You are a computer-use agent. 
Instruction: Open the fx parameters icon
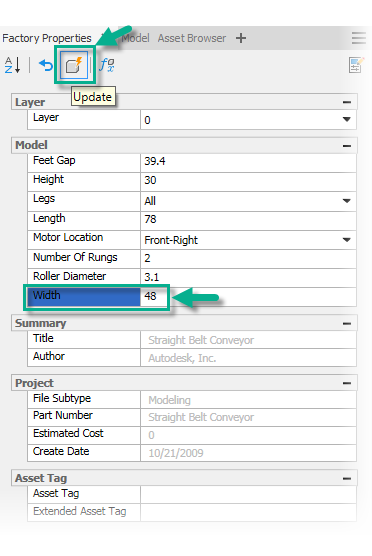pyautogui.click(x=107, y=65)
